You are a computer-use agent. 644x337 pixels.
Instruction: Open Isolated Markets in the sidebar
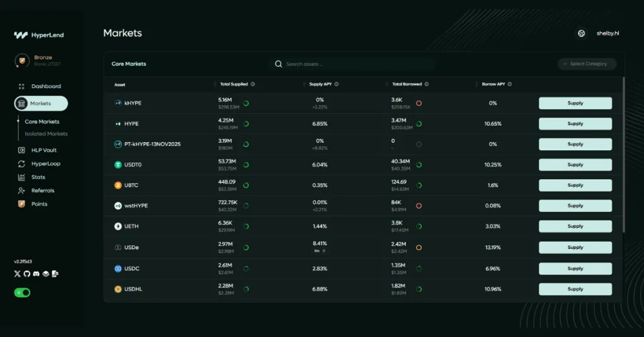pos(46,134)
